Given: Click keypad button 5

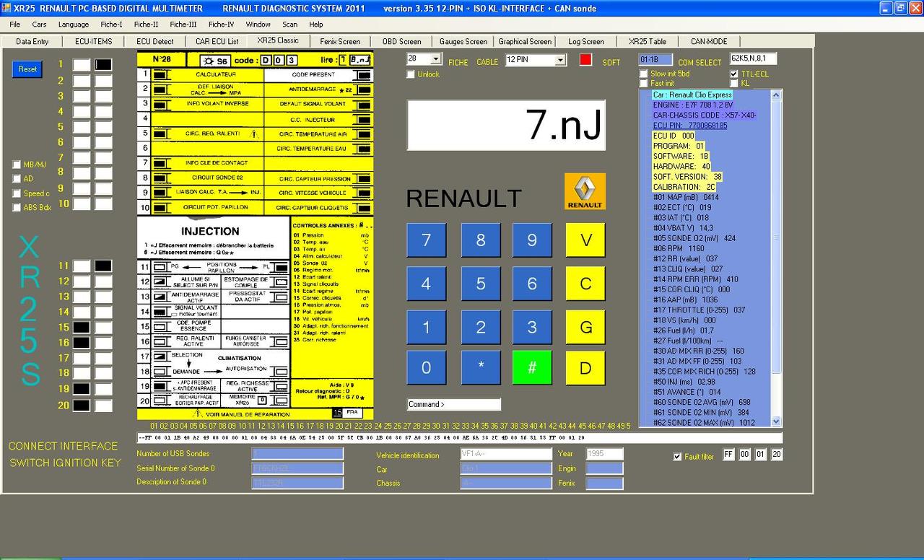Looking at the screenshot, I should (x=481, y=284).
